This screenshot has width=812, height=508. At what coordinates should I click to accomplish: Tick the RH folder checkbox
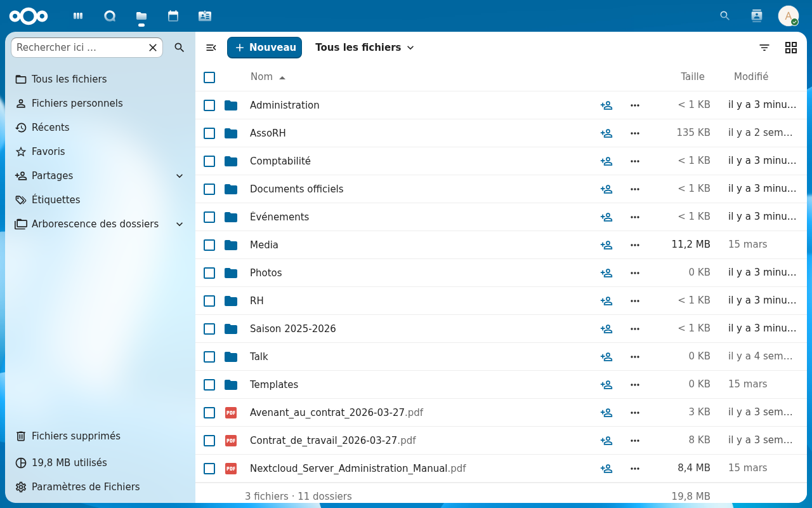pos(209,301)
